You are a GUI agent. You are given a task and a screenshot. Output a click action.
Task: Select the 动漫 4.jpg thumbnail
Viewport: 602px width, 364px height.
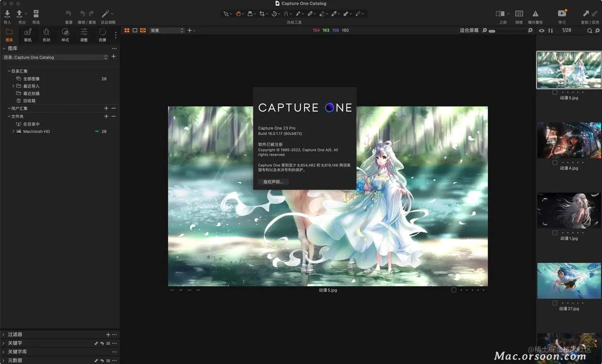[x=569, y=140]
